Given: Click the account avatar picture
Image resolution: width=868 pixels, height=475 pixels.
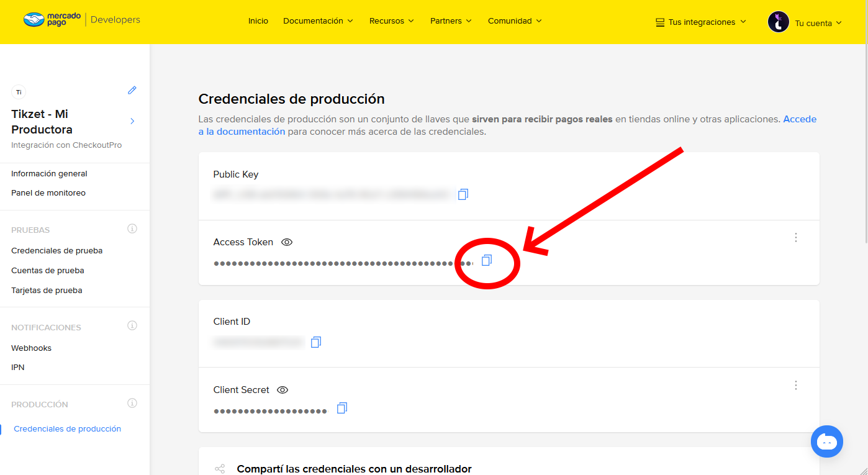Looking at the screenshot, I should coord(779,22).
